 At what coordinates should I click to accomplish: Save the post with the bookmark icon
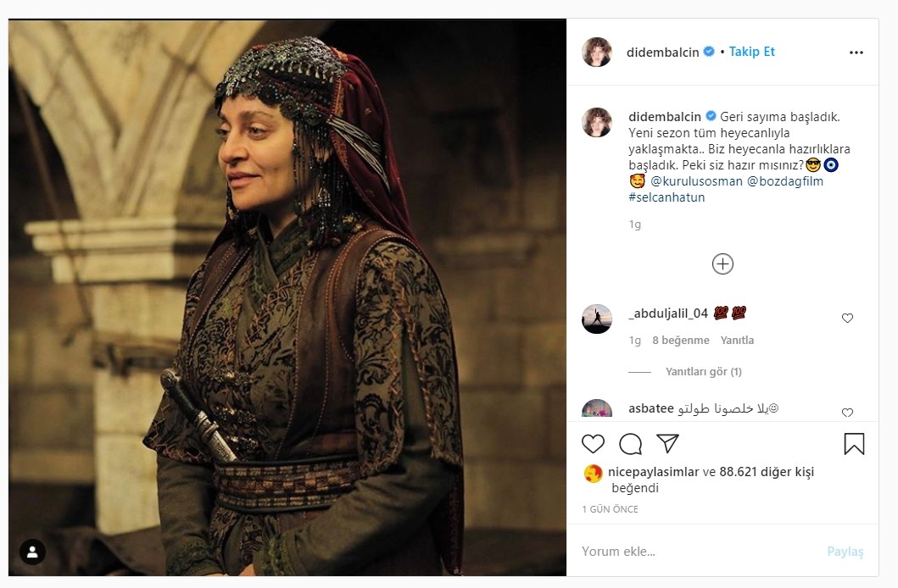[854, 444]
